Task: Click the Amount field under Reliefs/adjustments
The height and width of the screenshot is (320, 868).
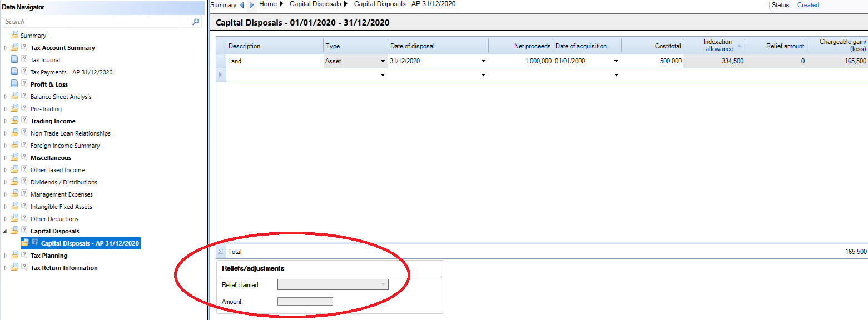Action: click(305, 302)
